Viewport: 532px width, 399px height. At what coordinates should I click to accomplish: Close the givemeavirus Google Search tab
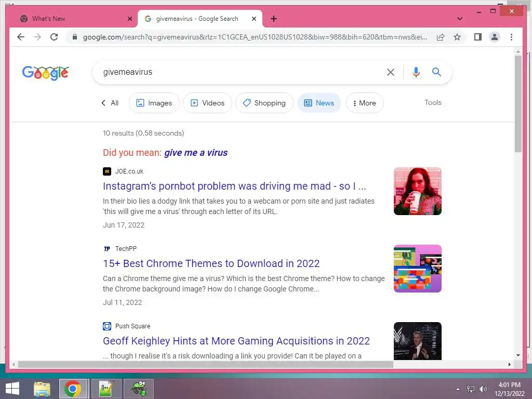(254, 19)
